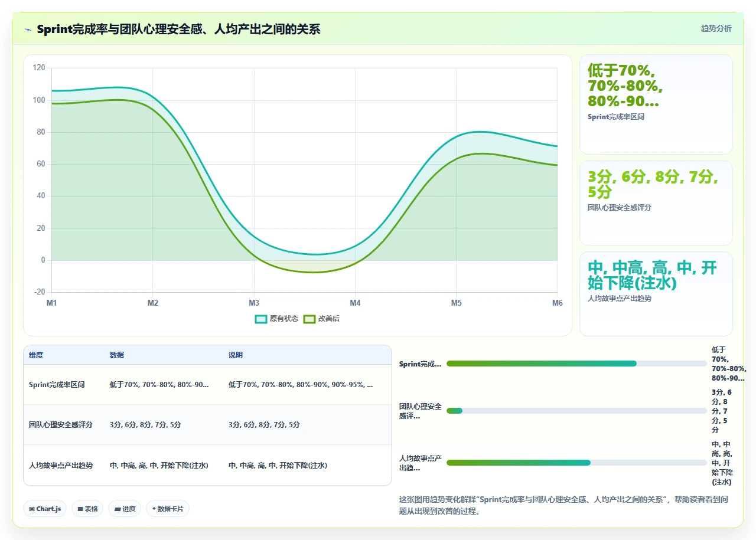Toggle the 改善后 legend swatch

(x=309, y=319)
